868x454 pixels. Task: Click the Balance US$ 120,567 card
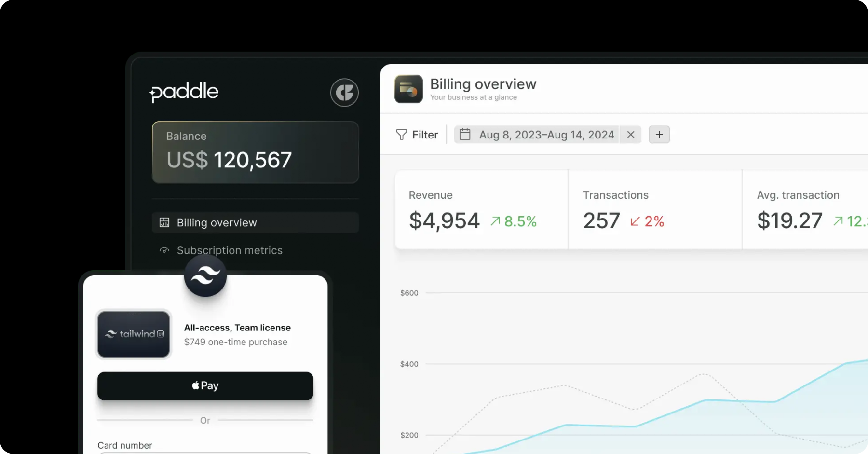pos(255,152)
